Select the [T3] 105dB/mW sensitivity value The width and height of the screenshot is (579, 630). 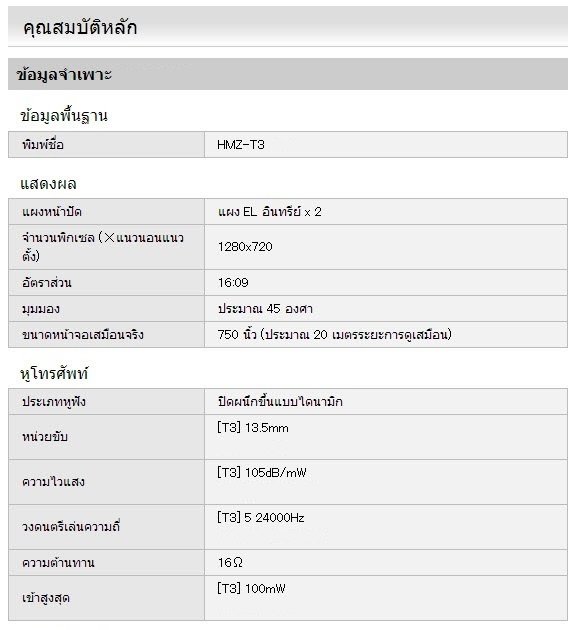tap(262, 472)
